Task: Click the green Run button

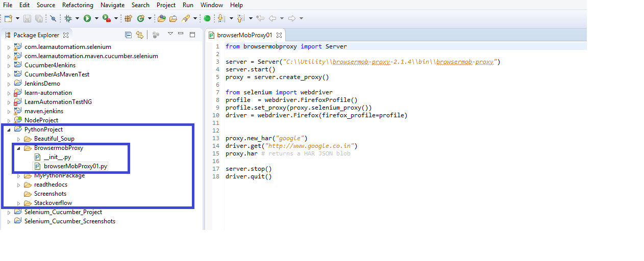Action: [x=87, y=18]
